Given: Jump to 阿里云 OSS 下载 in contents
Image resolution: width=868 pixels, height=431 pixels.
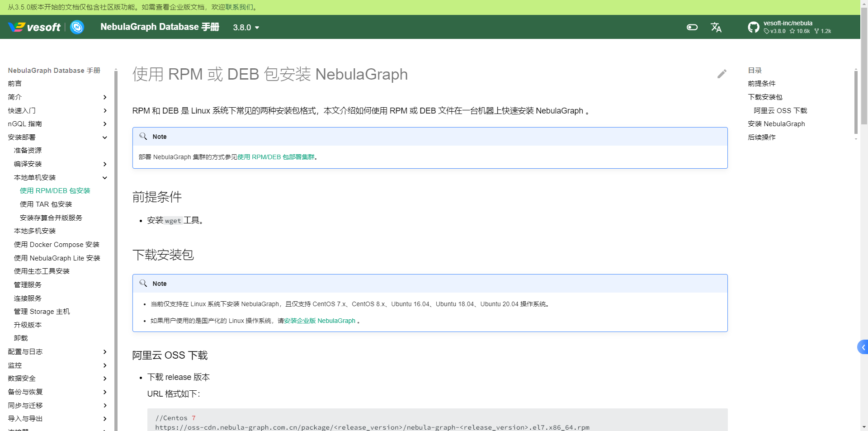Looking at the screenshot, I should click(x=780, y=111).
